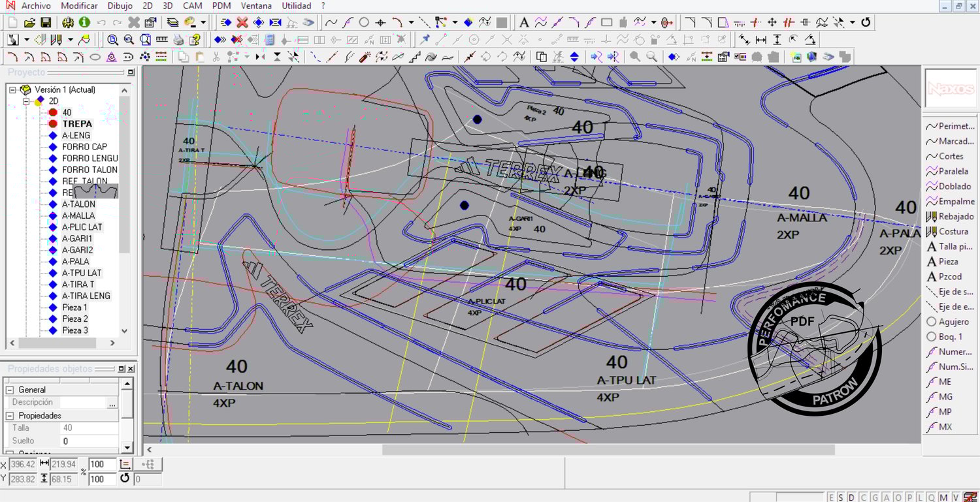Open the dropdown beside the colored pencils icon
The width and height of the screenshot is (980, 502).
click(70, 40)
